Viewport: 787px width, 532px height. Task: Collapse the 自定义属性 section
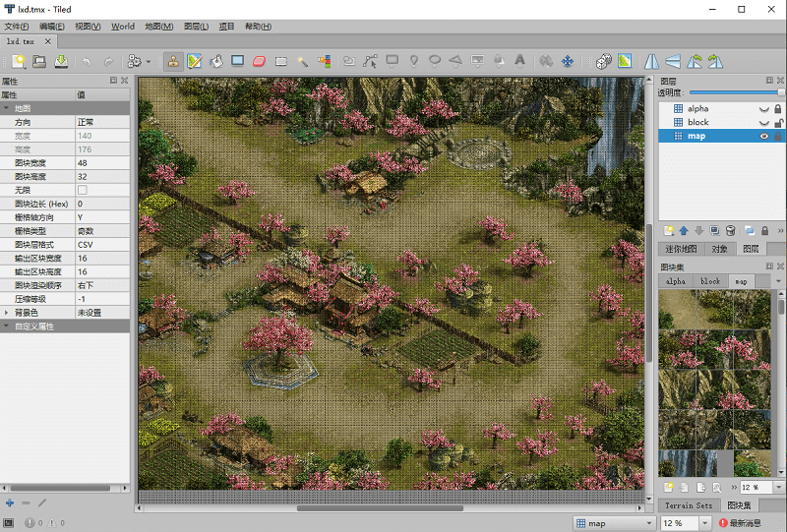6,326
